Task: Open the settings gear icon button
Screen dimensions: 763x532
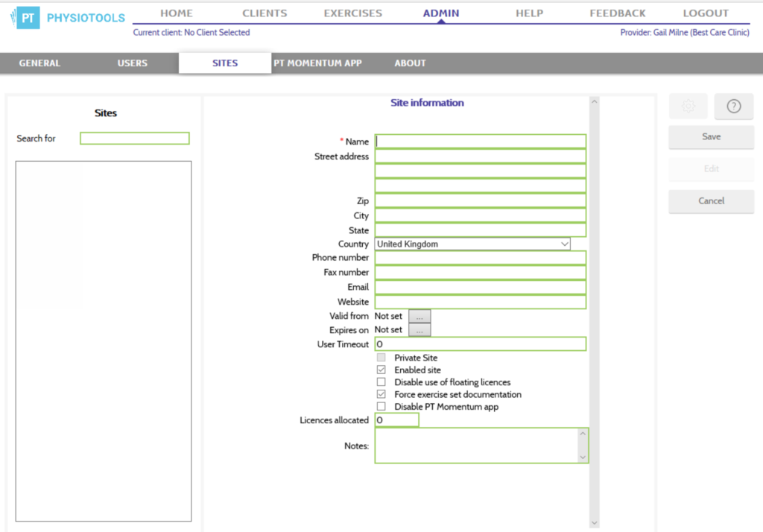Action: click(x=688, y=106)
